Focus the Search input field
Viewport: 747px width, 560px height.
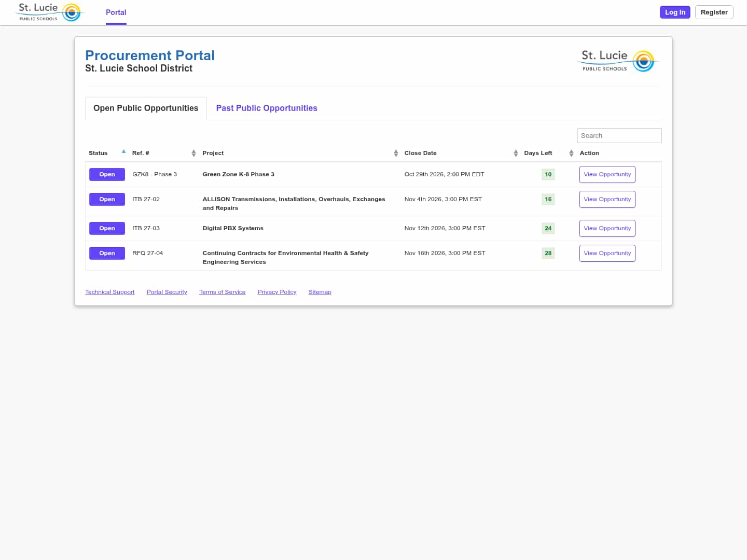click(x=619, y=135)
